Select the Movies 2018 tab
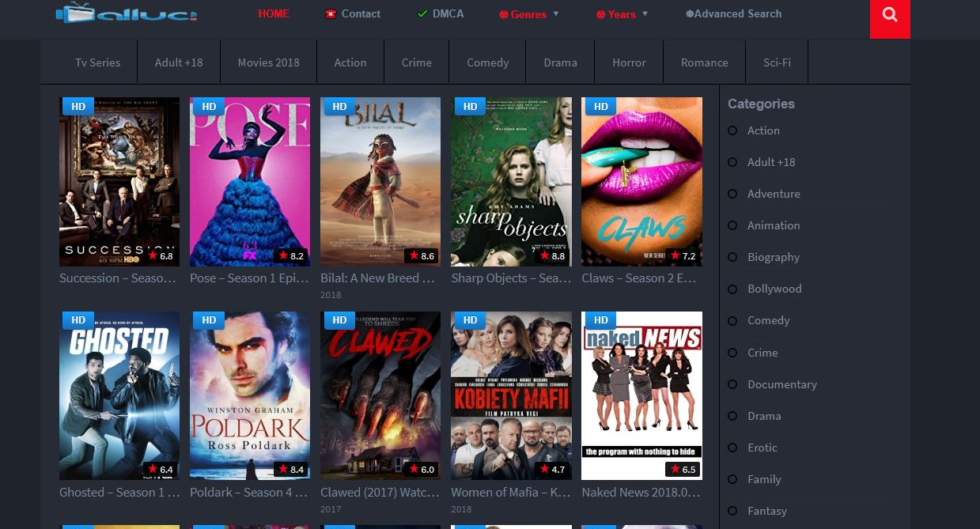The width and height of the screenshot is (980, 529). (269, 62)
